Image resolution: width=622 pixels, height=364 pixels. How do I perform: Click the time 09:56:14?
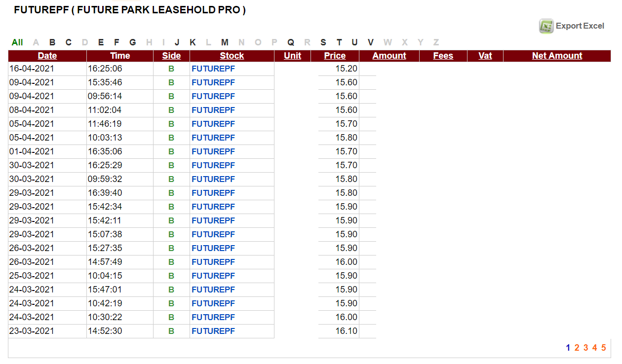point(105,96)
